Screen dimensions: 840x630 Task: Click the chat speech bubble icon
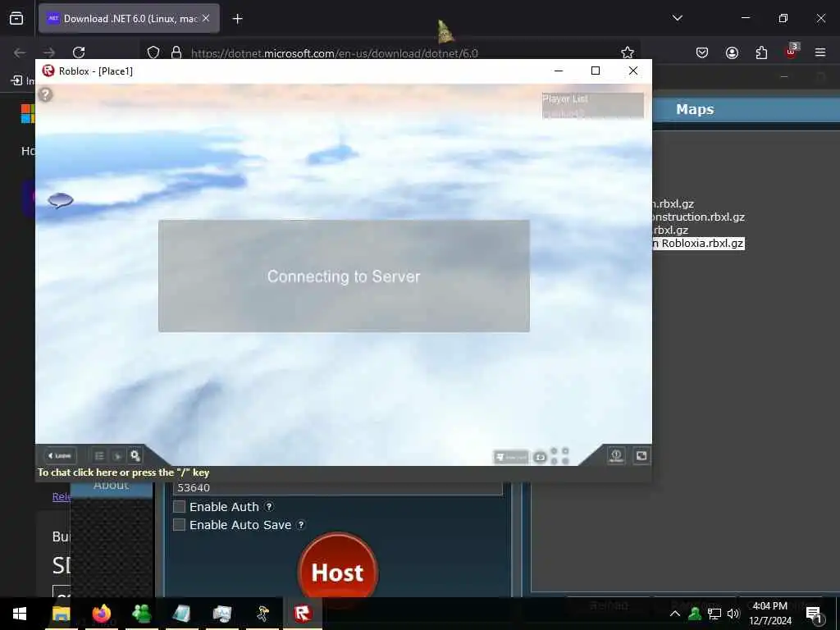coord(61,200)
